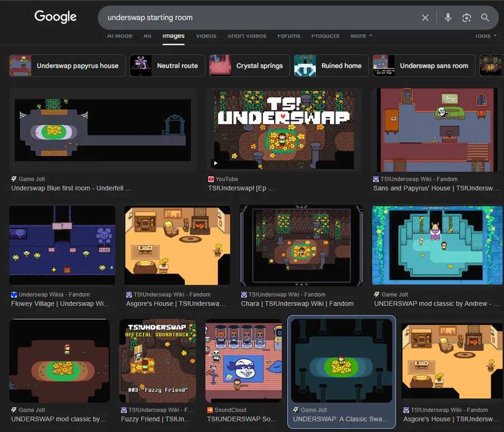This screenshot has width=504, height=432.
Task: Select Crystal springs filter chip
Action: point(249,65)
